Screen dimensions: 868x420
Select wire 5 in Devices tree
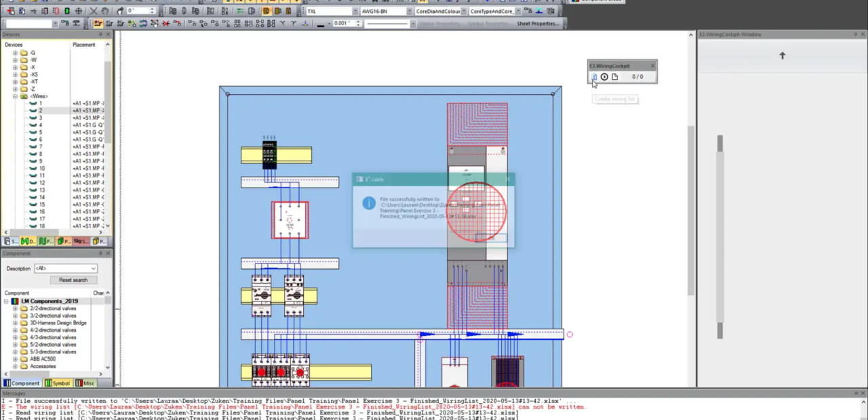click(40, 132)
